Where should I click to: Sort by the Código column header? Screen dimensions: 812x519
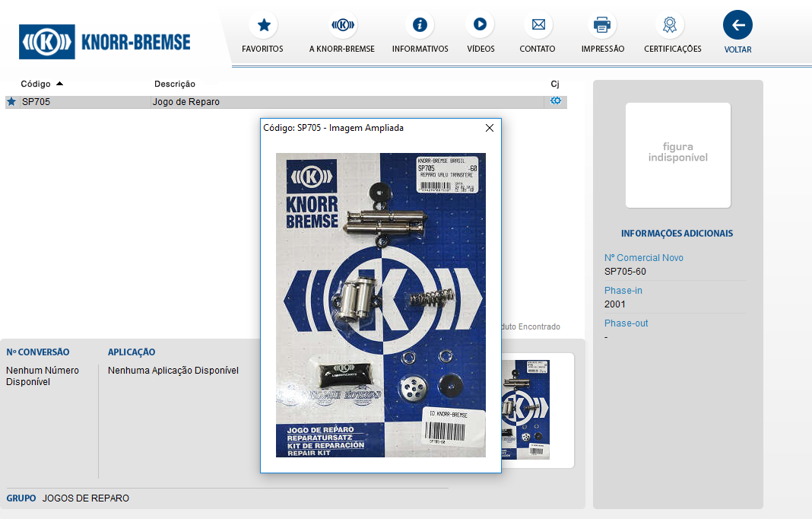pos(36,84)
